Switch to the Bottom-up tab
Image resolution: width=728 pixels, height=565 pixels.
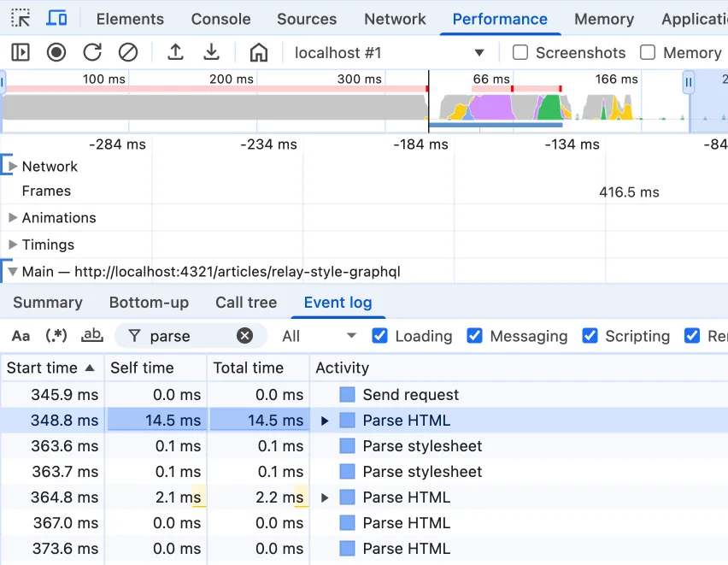click(x=149, y=302)
